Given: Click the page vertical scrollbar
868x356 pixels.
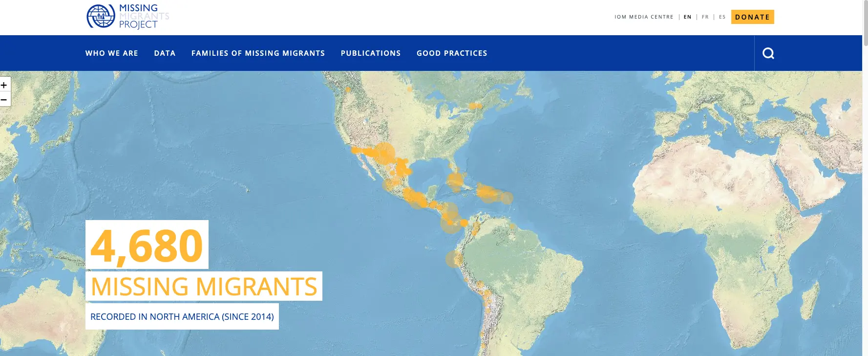Looking at the screenshot, I should click(865, 24).
